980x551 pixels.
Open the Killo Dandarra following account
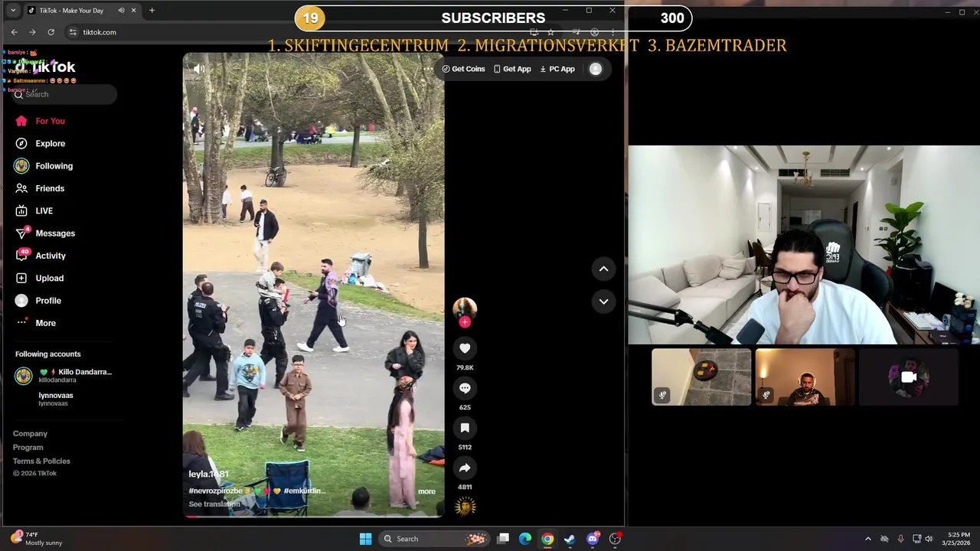65,375
